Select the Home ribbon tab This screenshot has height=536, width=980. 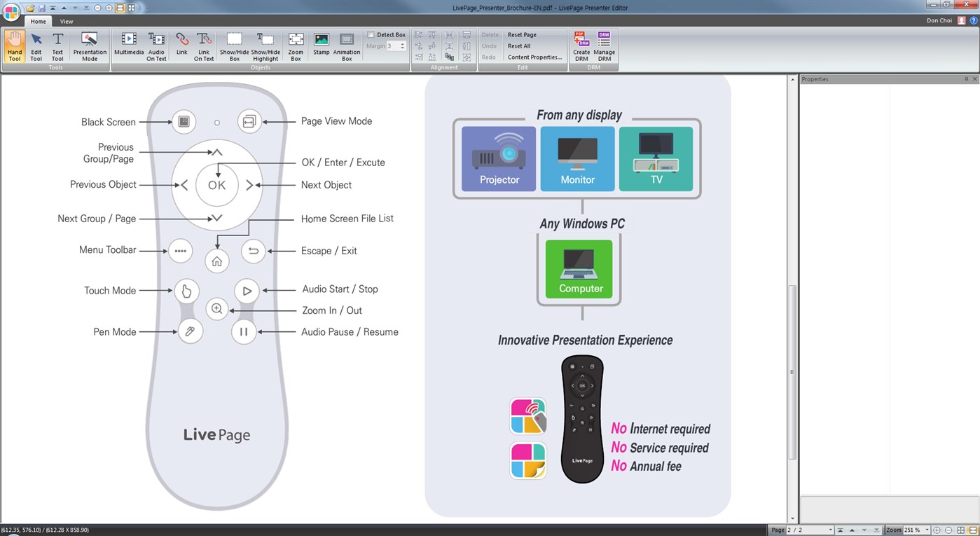[x=38, y=21]
